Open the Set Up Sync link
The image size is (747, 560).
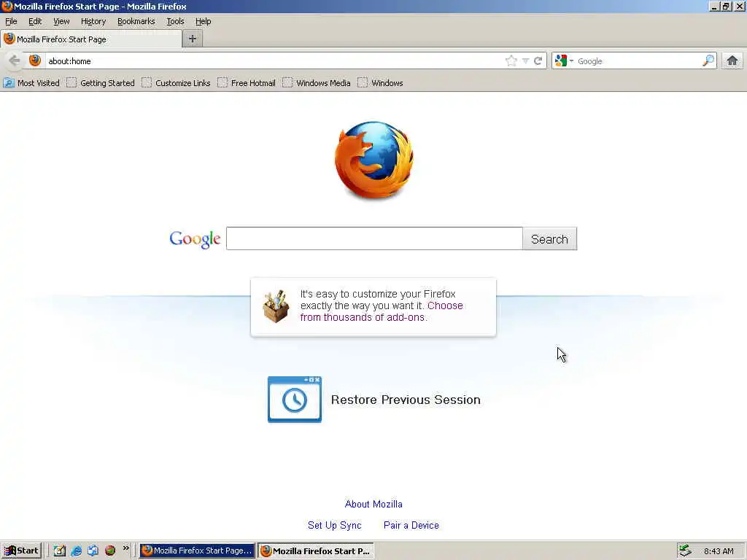(334, 525)
